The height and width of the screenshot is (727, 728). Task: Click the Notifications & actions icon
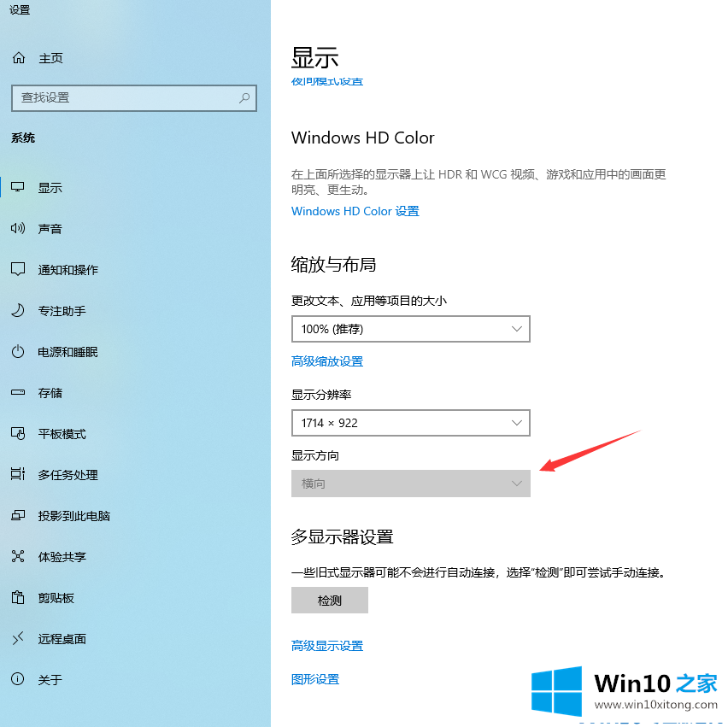[x=18, y=269]
